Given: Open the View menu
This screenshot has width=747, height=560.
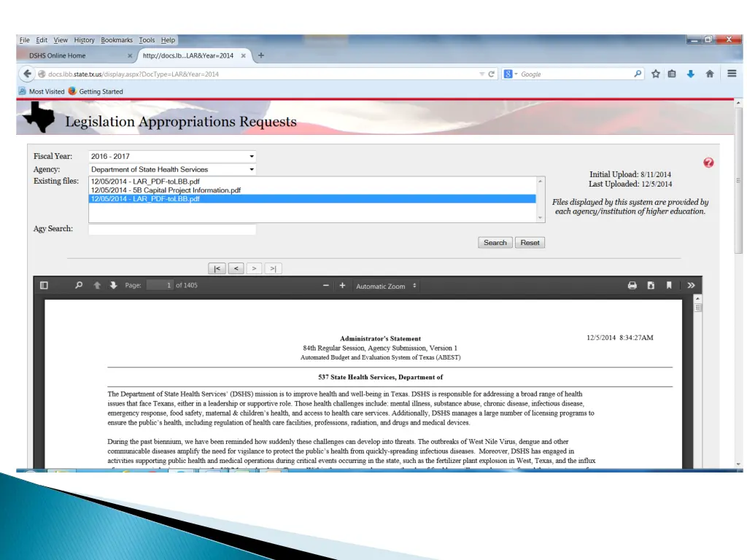Looking at the screenshot, I should (61, 40).
